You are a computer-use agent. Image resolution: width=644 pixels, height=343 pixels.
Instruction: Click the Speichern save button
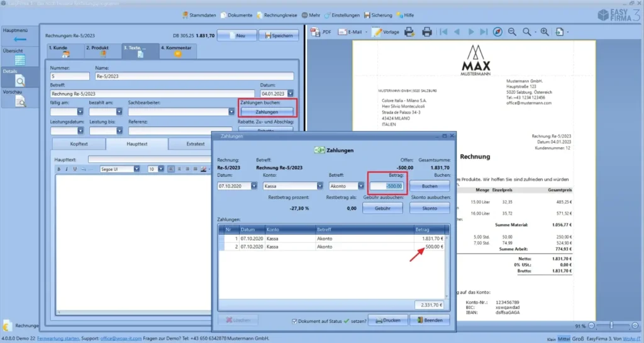point(277,36)
